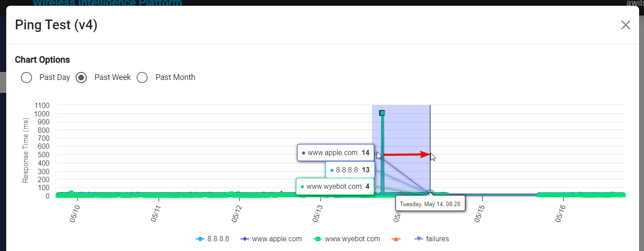This screenshot has width=644, height=251.
Task: Click the Tuesday, May 14, 08:28 tooltip
Action: [430, 204]
